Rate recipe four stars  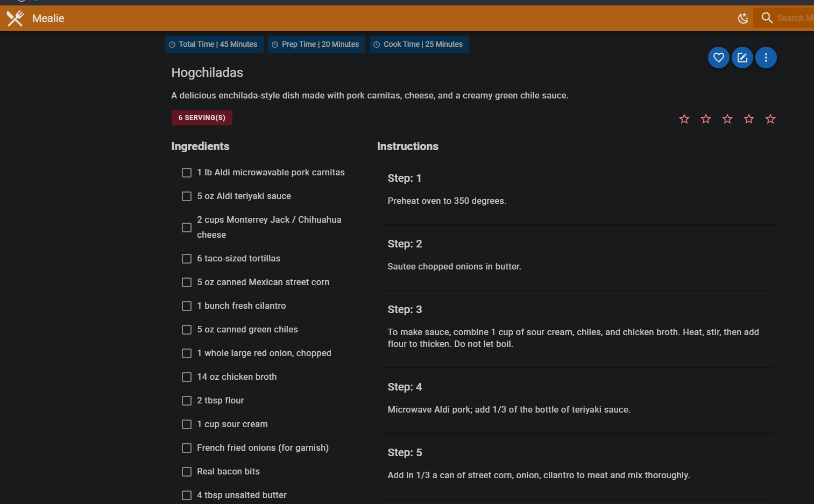(748, 119)
